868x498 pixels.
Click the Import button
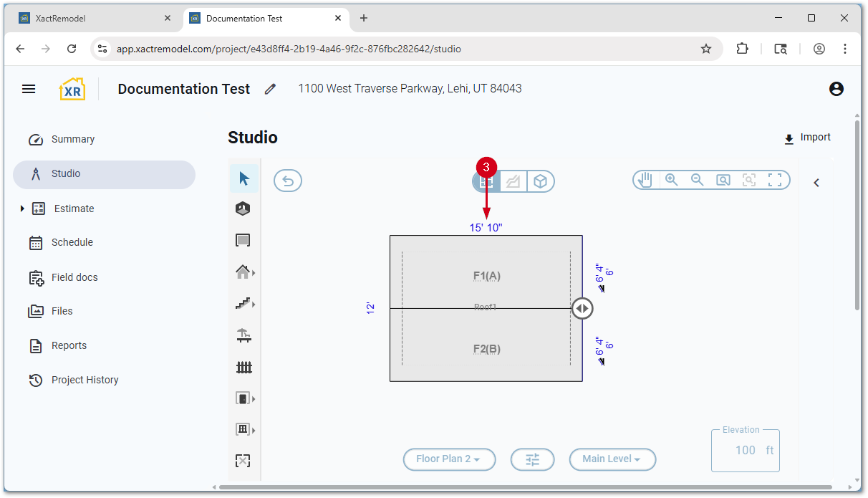807,138
